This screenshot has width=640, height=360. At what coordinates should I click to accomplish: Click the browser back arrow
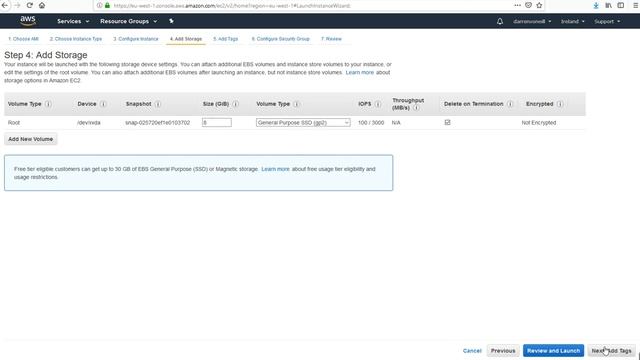(4, 5)
